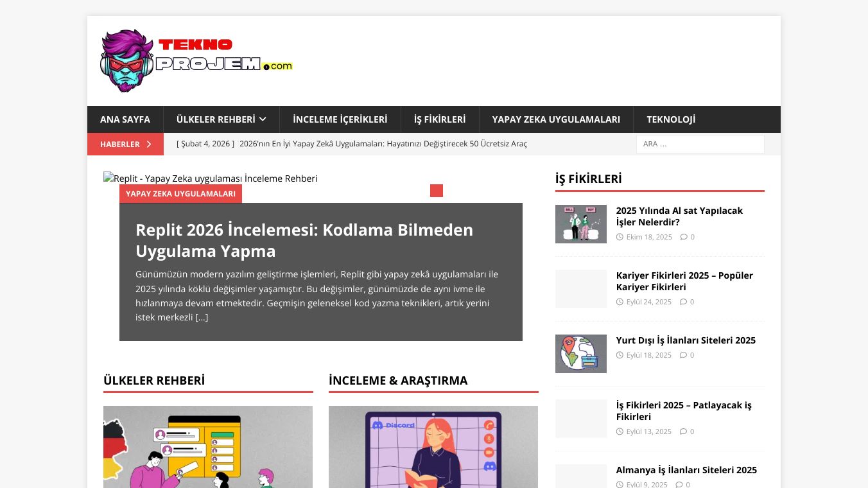Click the clock icon beside Ekim 18, 2025
The height and width of the screenshot is (488, 868).
click(620, 237)
